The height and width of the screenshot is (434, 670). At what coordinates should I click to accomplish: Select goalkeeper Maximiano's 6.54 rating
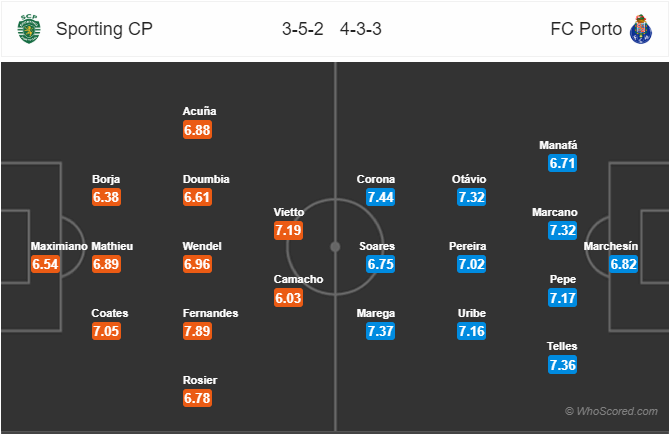45,264
